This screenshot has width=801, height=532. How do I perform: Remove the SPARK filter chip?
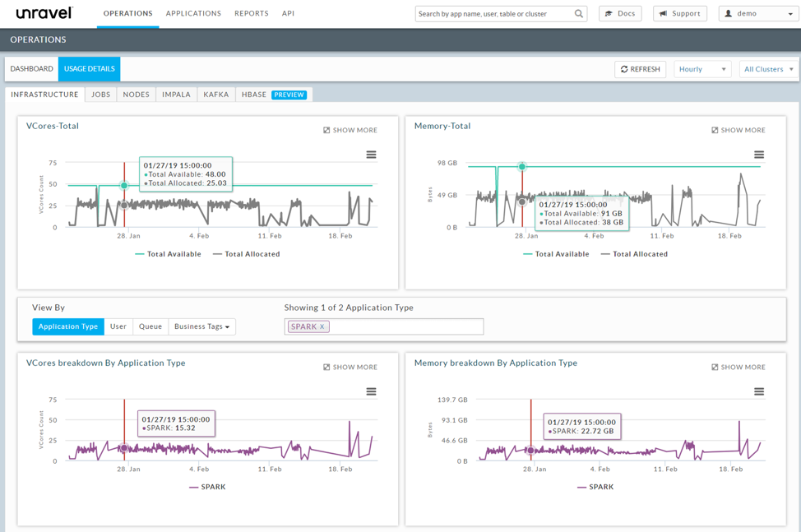tap(322, 326)
